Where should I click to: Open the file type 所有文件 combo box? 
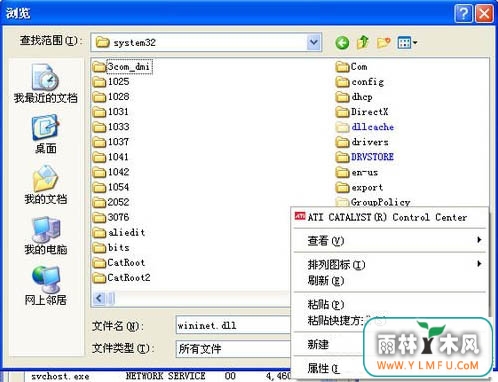click(x=233, y=349)
